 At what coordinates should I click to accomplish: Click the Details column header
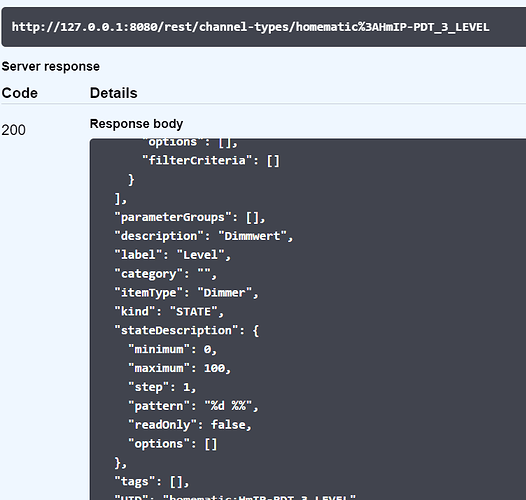(113, 93)
